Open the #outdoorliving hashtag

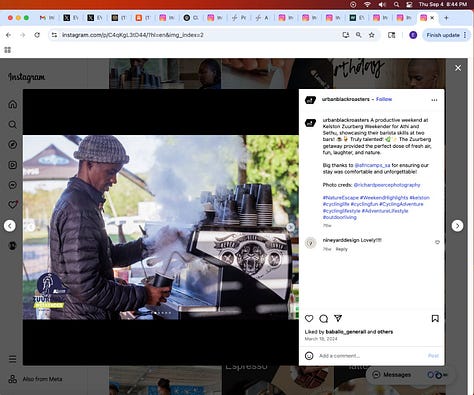click(x=339, y=217)
